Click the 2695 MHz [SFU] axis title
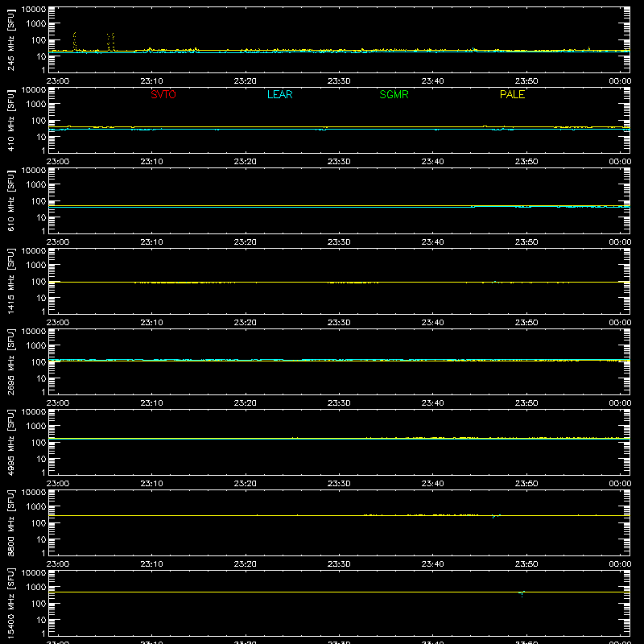Screen dimensions: 644x644 [x=10, y=361]
